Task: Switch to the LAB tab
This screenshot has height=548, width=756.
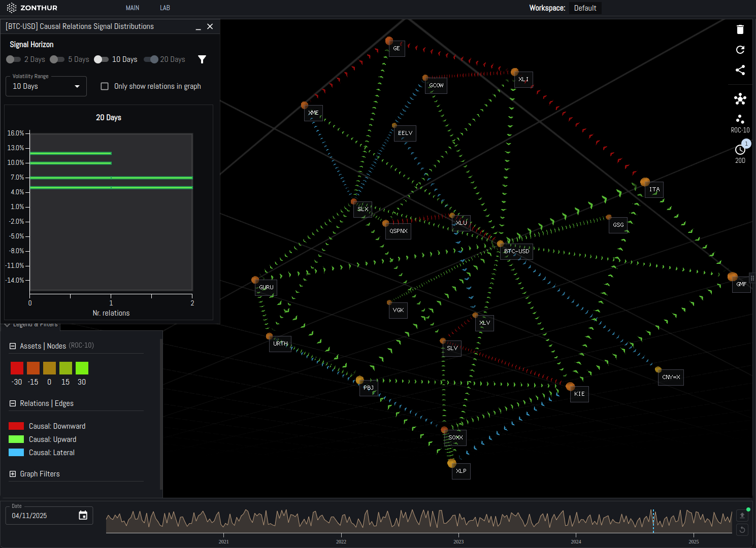Action: pyautogui.click(x=165, y=8)
